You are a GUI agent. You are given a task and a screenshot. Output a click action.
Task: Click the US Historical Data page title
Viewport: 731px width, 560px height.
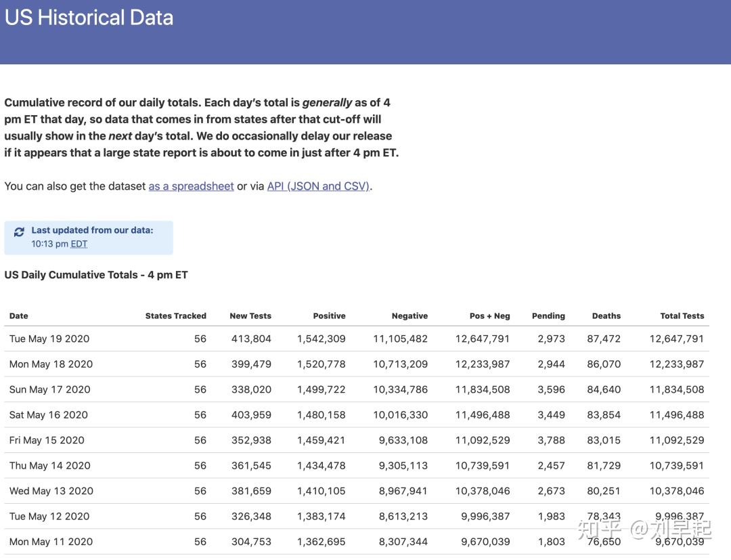pos(89,18)
